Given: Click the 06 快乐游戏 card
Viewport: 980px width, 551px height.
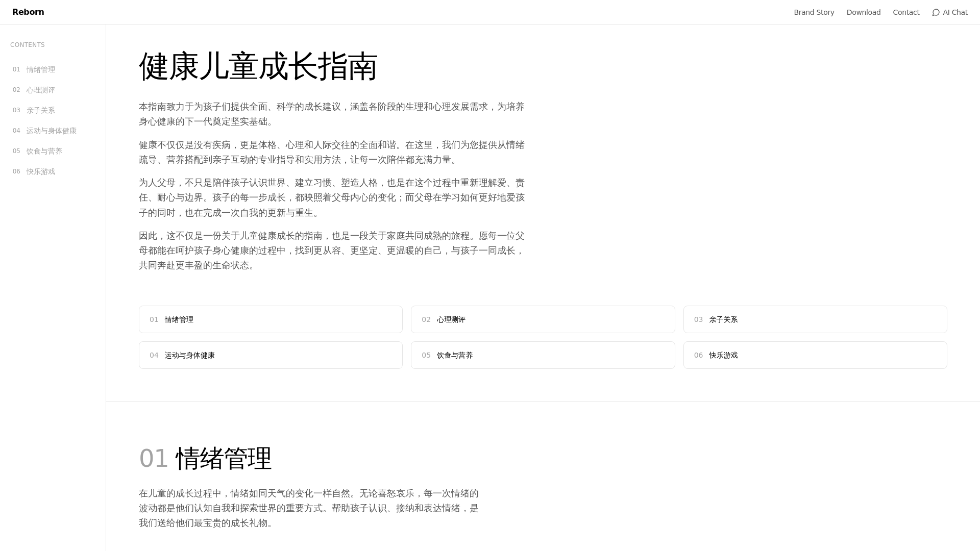Looking at the screenshot, I should pyautogui.click(x=815, y=355).
